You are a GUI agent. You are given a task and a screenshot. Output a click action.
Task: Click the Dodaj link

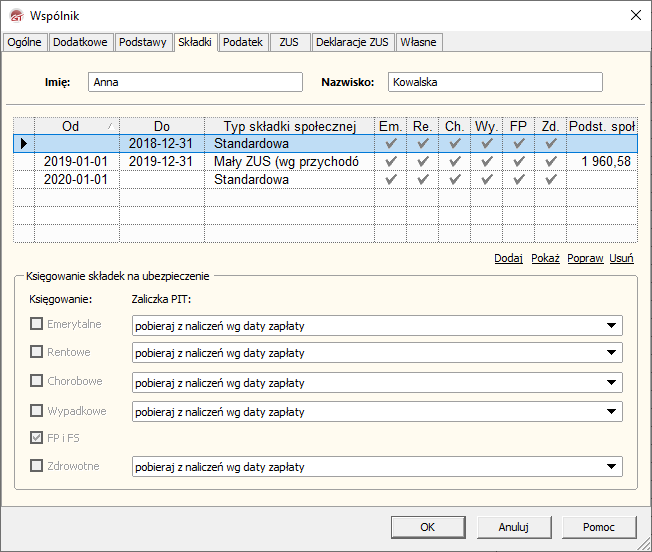508,258
